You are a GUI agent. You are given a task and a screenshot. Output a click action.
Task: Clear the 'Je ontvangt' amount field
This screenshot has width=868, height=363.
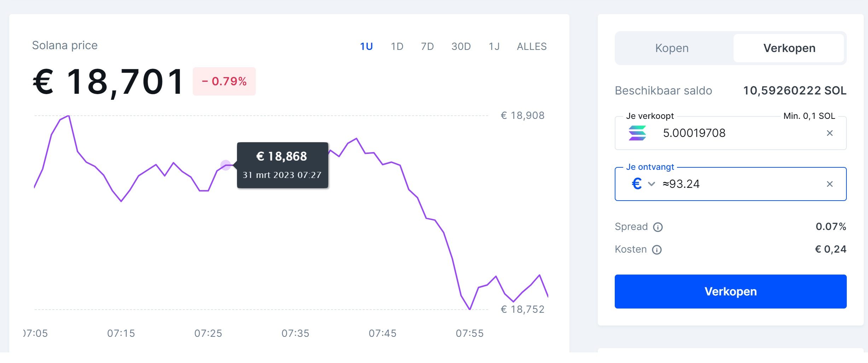pyautogui.click(x=829, y=184)
